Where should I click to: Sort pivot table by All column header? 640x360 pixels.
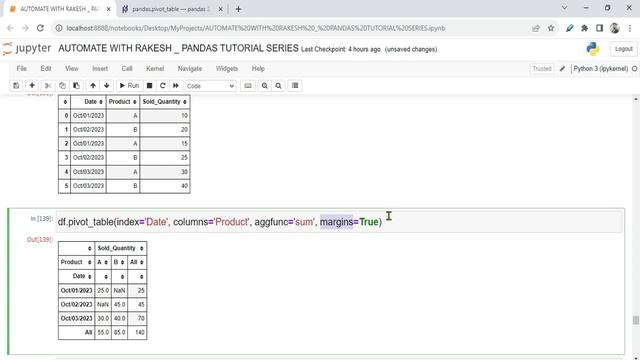137,262
